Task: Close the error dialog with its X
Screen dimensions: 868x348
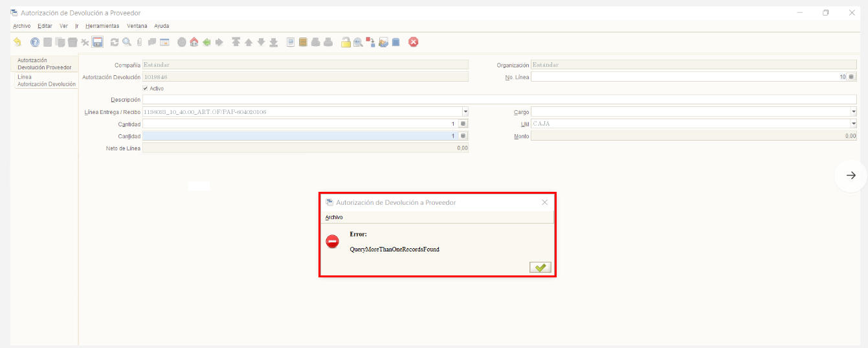Action: coord(544,202)
